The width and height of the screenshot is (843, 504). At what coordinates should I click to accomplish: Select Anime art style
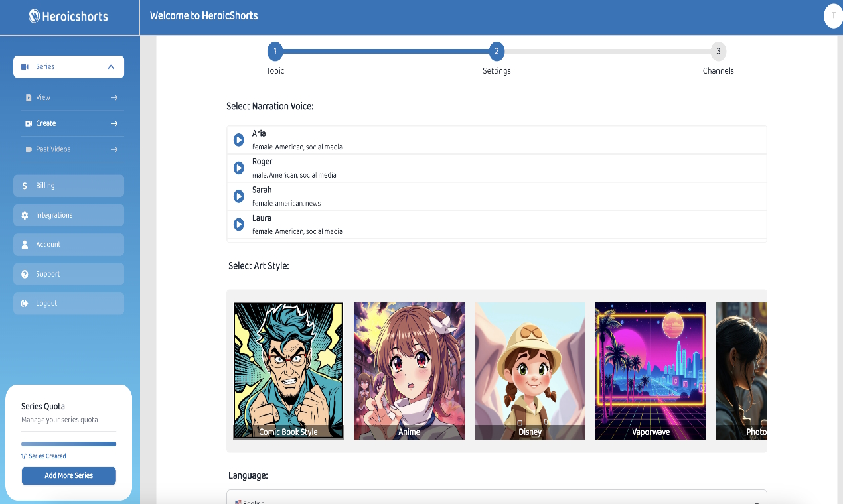click(x=409, y=371)
